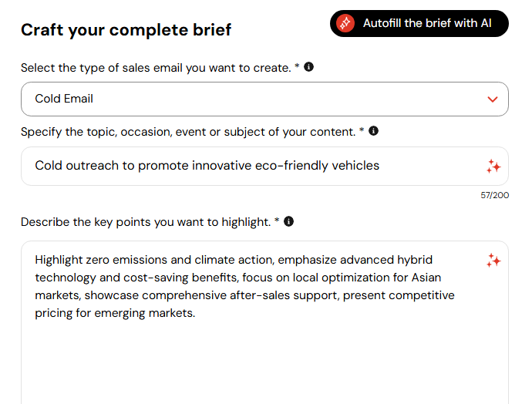The height and width of the screenshot is (404, 532).
Task: Click the red sparkle icon in Autofill button
Action: coord(345,23)
